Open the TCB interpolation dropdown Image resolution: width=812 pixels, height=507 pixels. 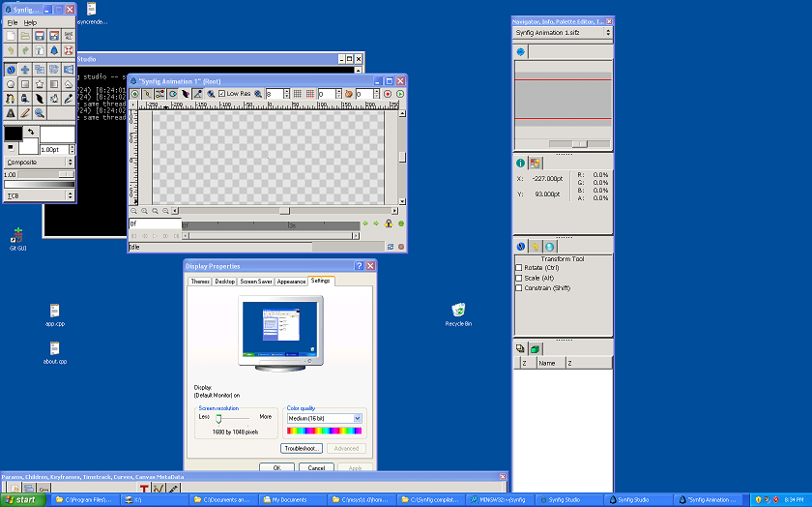point(39,195)
